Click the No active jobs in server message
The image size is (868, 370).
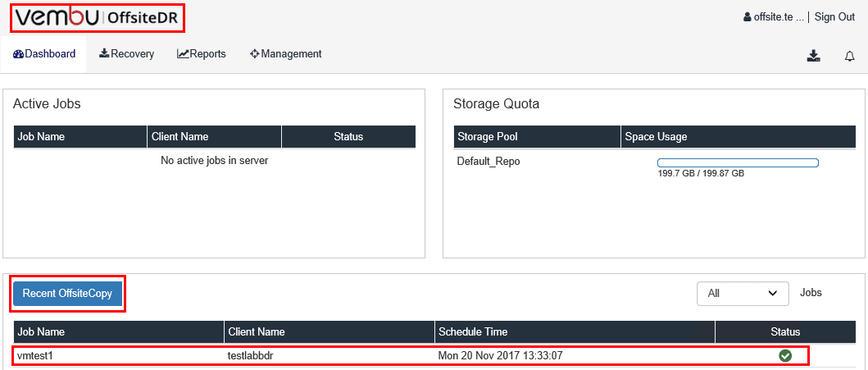(214, 161)
